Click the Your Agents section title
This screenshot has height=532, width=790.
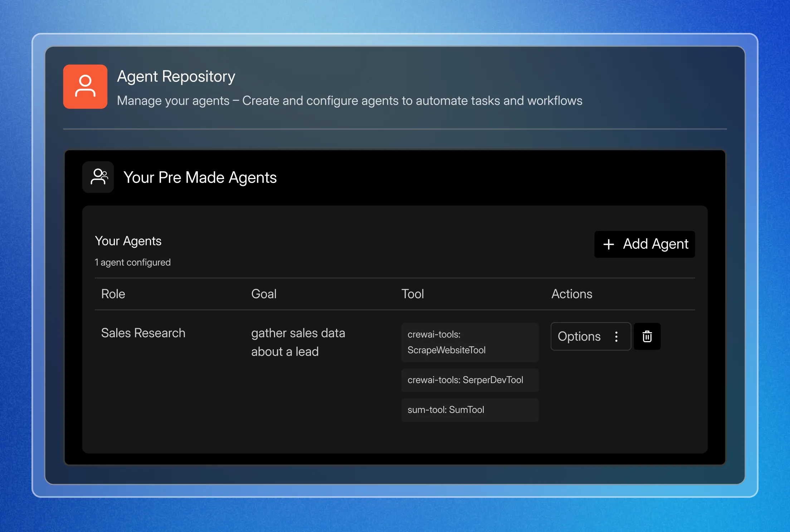click(x=128, y=241)
